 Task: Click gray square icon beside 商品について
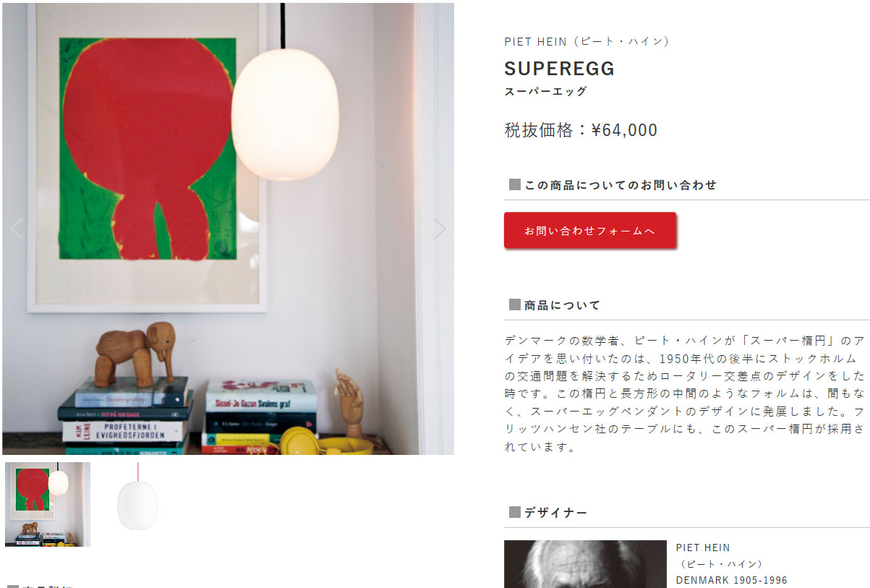click(x=515, y=304)
